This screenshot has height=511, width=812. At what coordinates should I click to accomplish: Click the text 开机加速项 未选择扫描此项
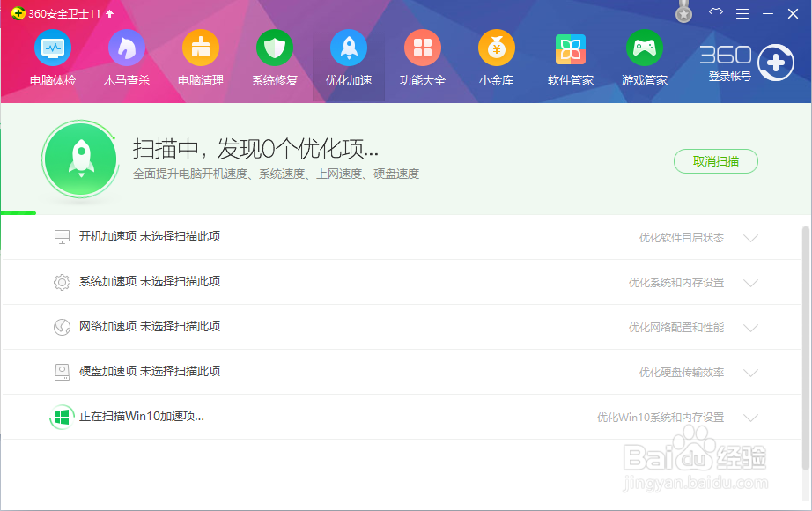click(150, 236)
